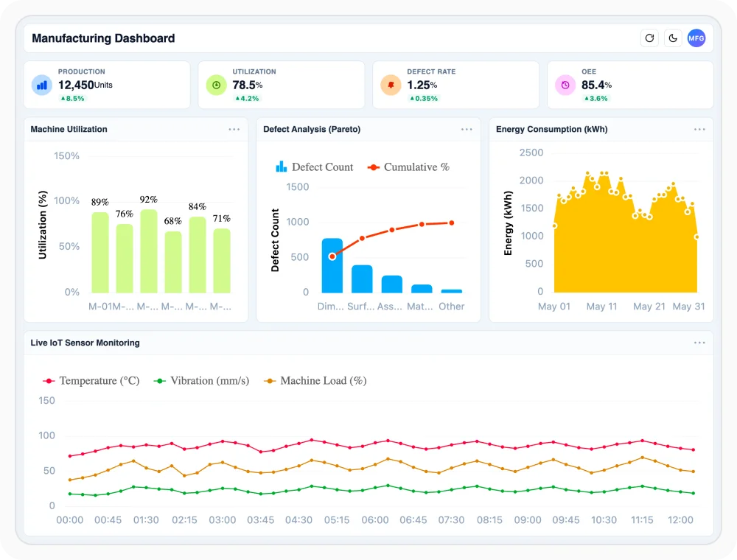Viewport: 737px width, 560px height.
Task: Click the Ass... defect bar
Action: click(x=392, y=284)
